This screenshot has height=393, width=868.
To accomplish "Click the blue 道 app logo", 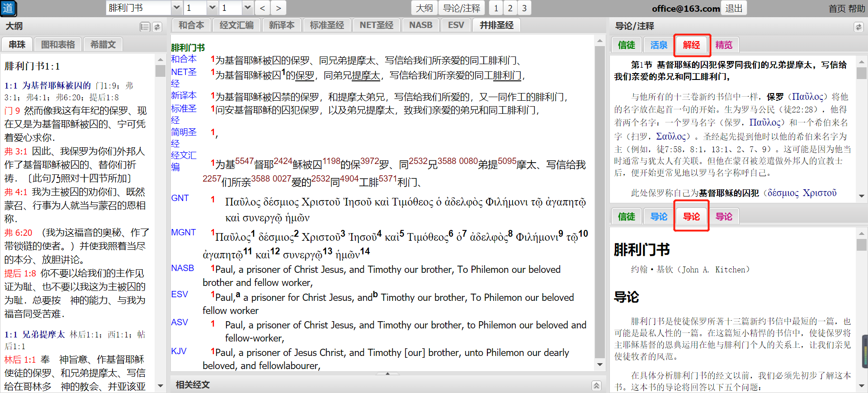I will click(9, 8).
